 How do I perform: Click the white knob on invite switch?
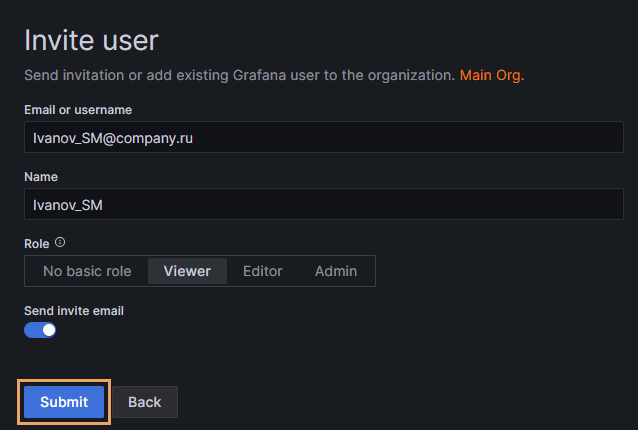point(48,330)
